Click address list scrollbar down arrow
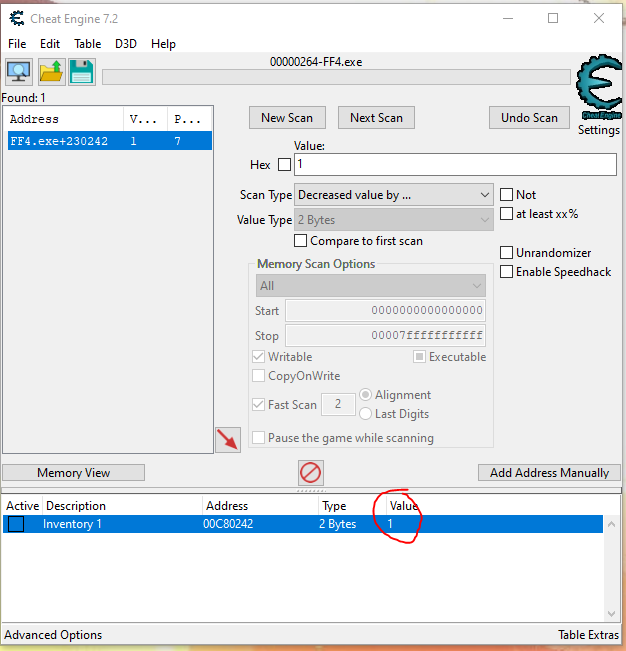The height and width of the screenshot is (651, 626). [x=611, y=613]
